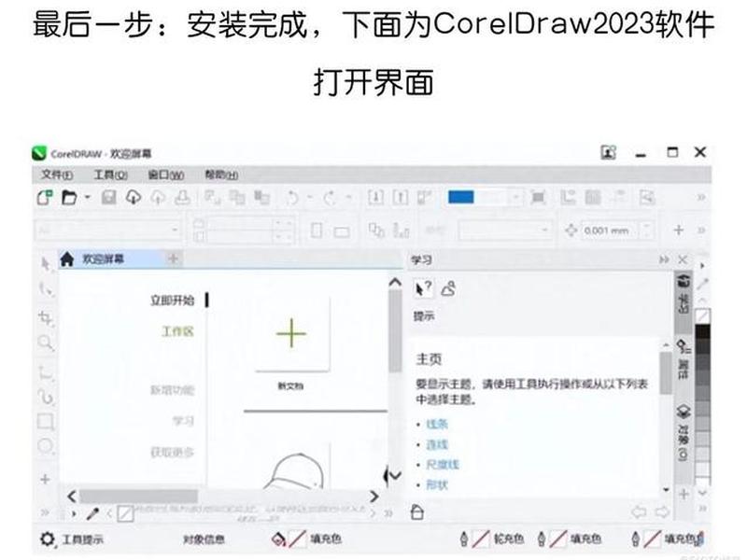Viewport: 747px width, 560px height.
Task: Open the Lines (线条) topic link
Action: pyautogui.click(x=437, y=424)
